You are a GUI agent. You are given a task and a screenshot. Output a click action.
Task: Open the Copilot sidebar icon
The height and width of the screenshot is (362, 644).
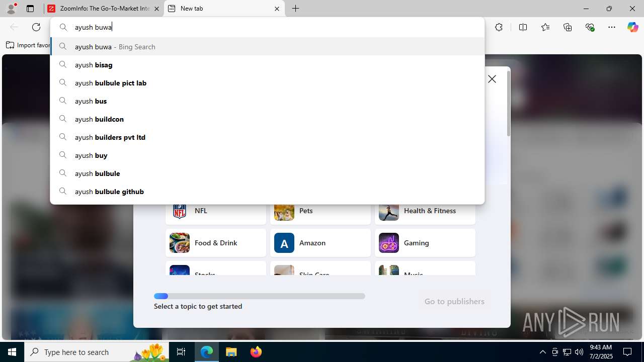point(632,27)
